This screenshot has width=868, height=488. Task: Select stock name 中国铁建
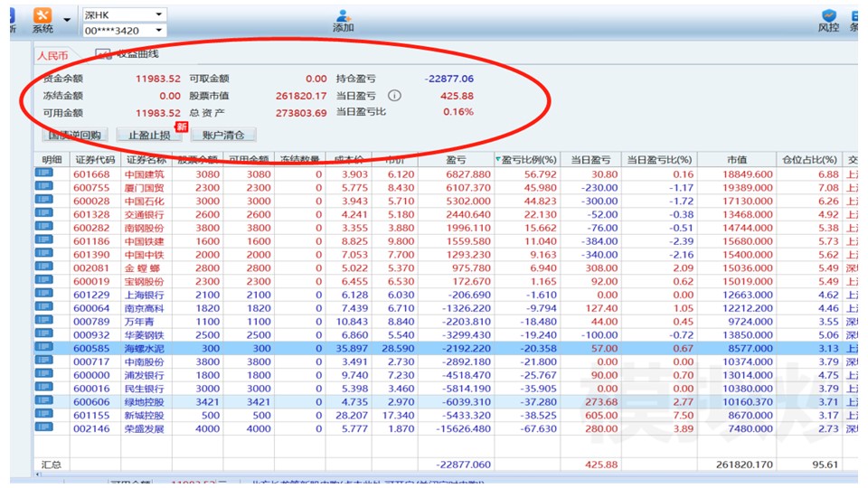[x=145, y=241]
